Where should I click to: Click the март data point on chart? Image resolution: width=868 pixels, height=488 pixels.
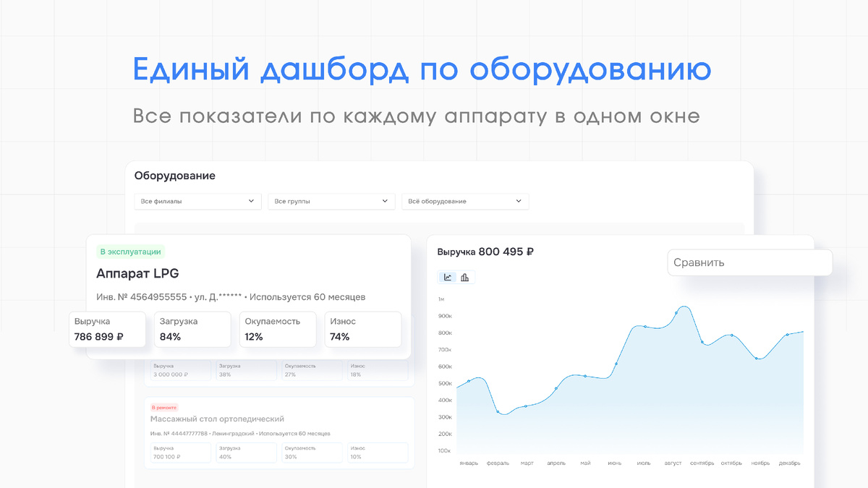point(526,406)
